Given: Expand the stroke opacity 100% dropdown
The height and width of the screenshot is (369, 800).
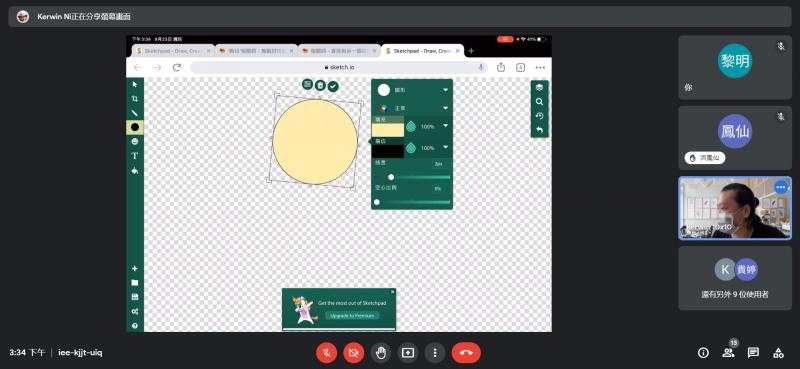Looking at the screenshot, I should (x=445, y=147).
